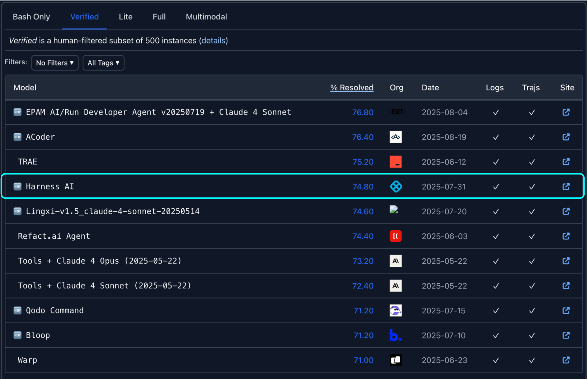
Task: Select the 'Qodo Command' model name
Action: click(x=55, y=310)
